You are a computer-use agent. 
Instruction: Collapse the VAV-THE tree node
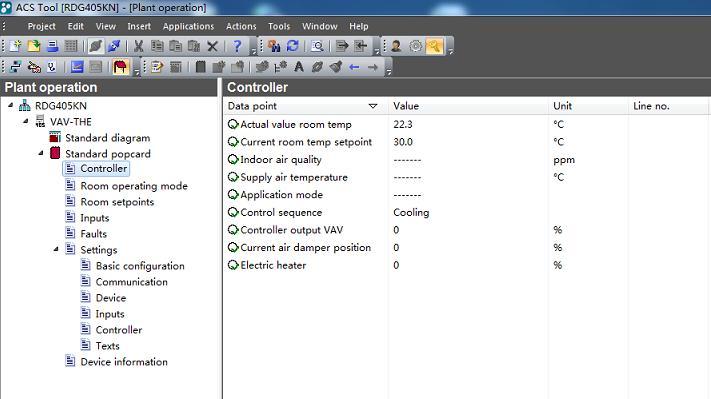(26, 121)
